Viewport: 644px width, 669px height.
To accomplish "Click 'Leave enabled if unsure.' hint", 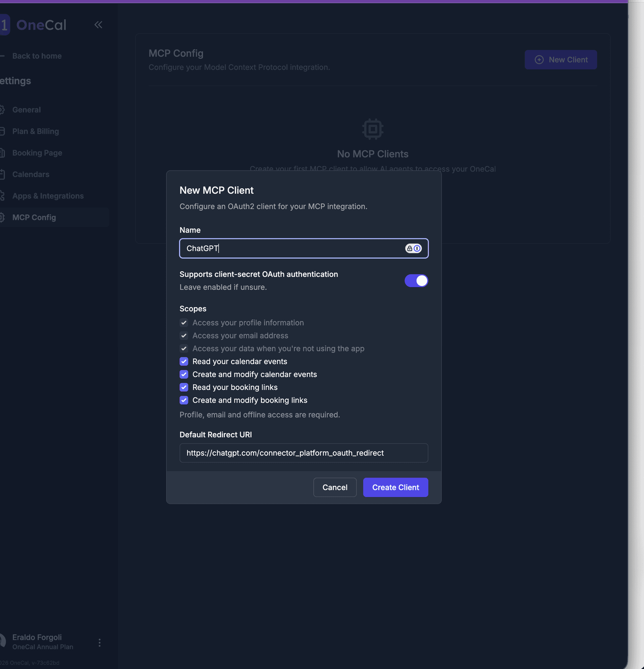I will click(x=223, y=287).
